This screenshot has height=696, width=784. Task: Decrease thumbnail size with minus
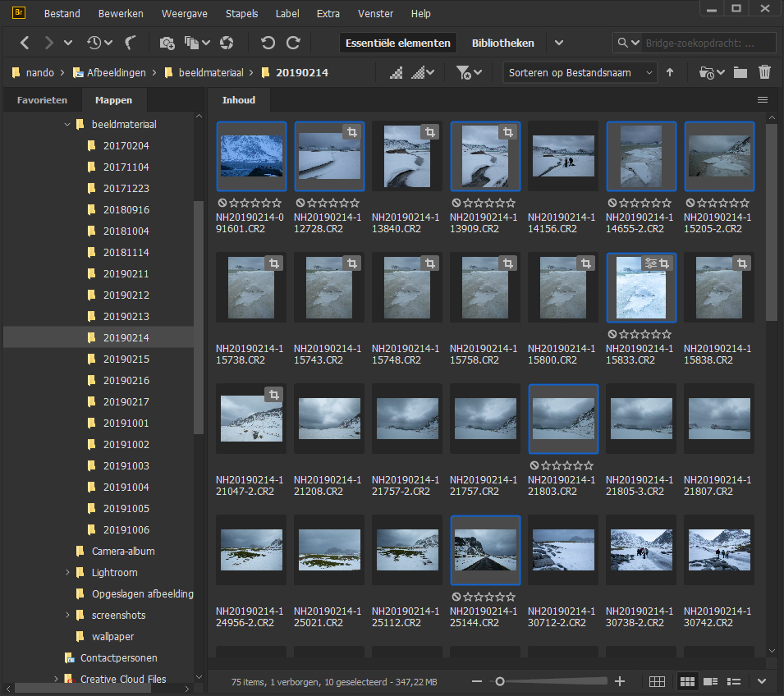click(477, 681)
